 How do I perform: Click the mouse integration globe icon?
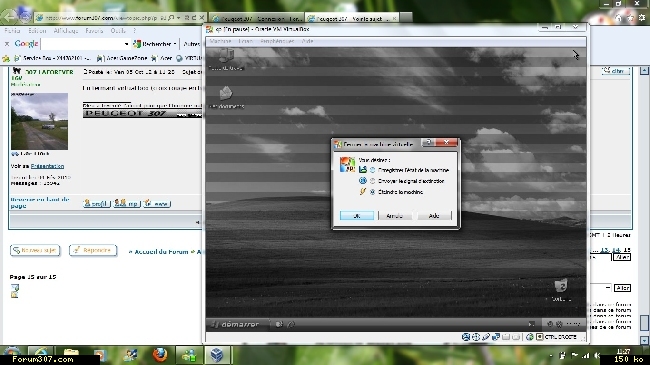(x=529, y=337)
